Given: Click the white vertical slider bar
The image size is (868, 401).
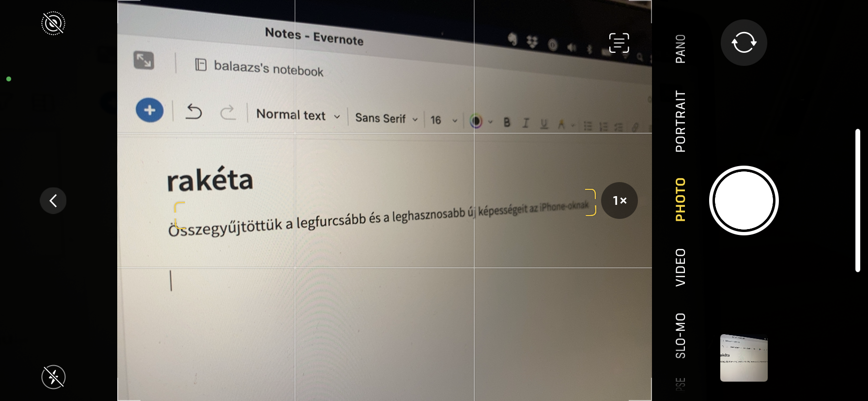Looking at the screenshot, I should point(857,200).
